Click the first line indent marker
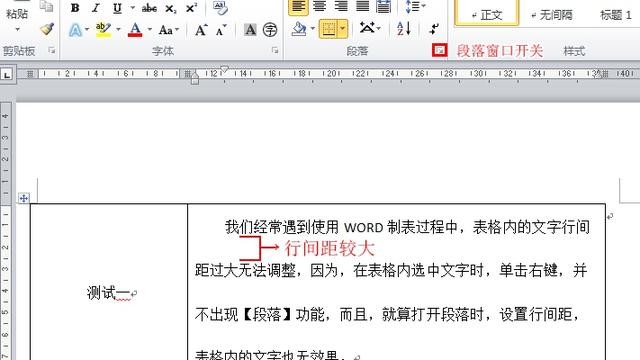 pos(224,69)
